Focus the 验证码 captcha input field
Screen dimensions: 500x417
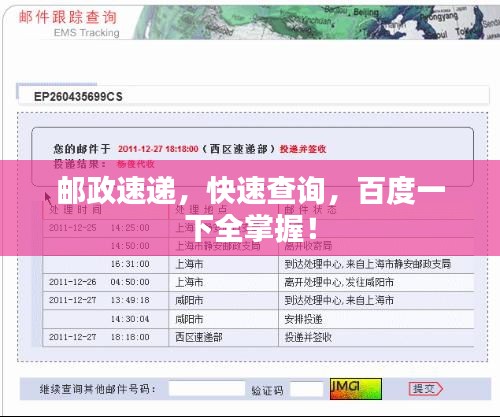[x=307, y=389]
